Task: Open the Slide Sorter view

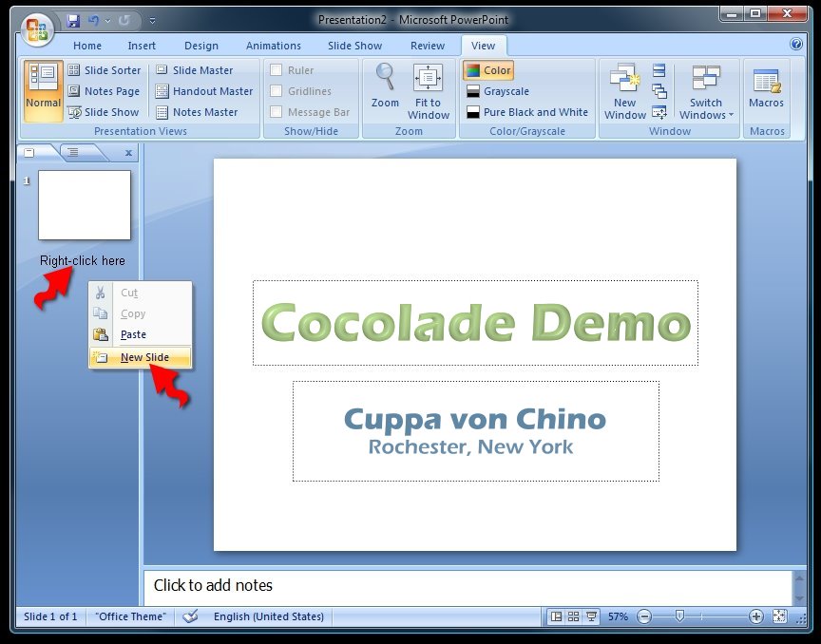Action: click(x=105, y=70)
